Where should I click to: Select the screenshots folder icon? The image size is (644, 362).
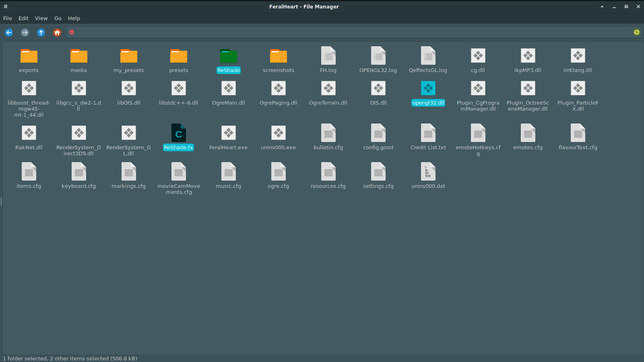coord(279,56)
